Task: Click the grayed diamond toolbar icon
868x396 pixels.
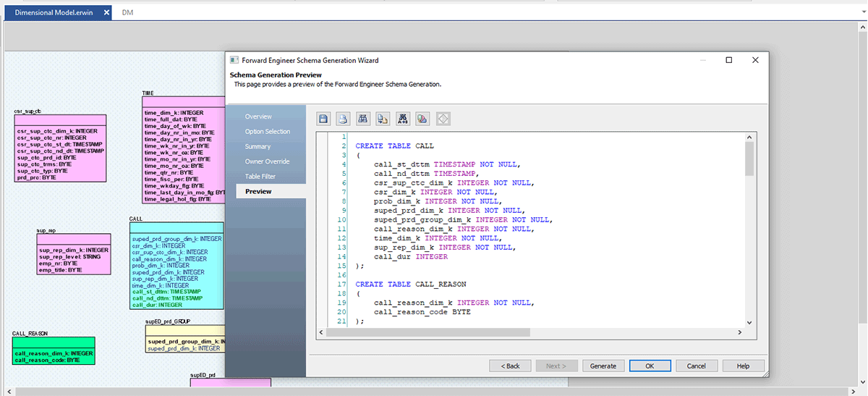Action: [x=443, y=119]
